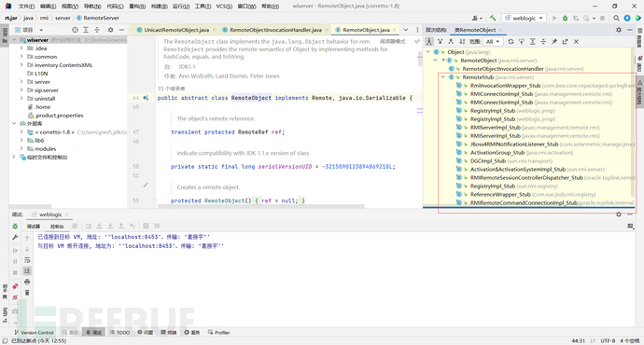Toggle scroll to end in console

[27, 270]
